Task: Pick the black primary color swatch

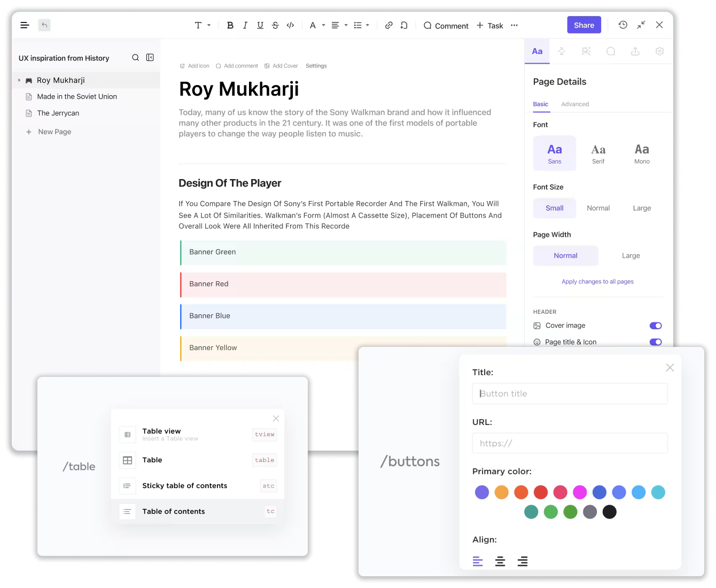Action: [609, 512]
